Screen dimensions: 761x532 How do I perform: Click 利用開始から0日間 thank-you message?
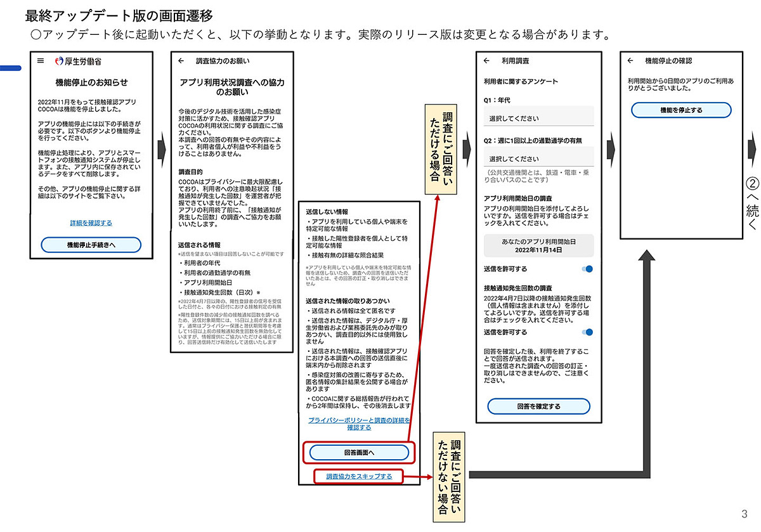pyautogui.click(x=680, y=86)
